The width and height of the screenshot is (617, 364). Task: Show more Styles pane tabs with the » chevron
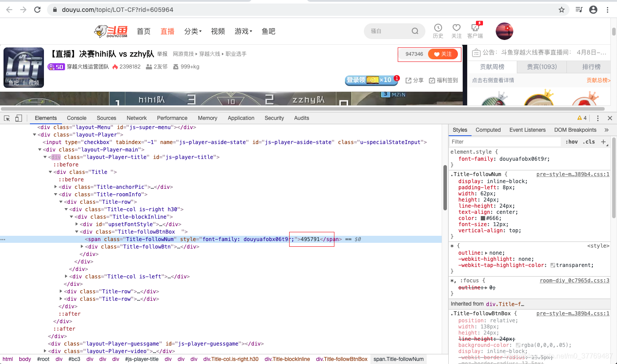click(x=606, y=130)
